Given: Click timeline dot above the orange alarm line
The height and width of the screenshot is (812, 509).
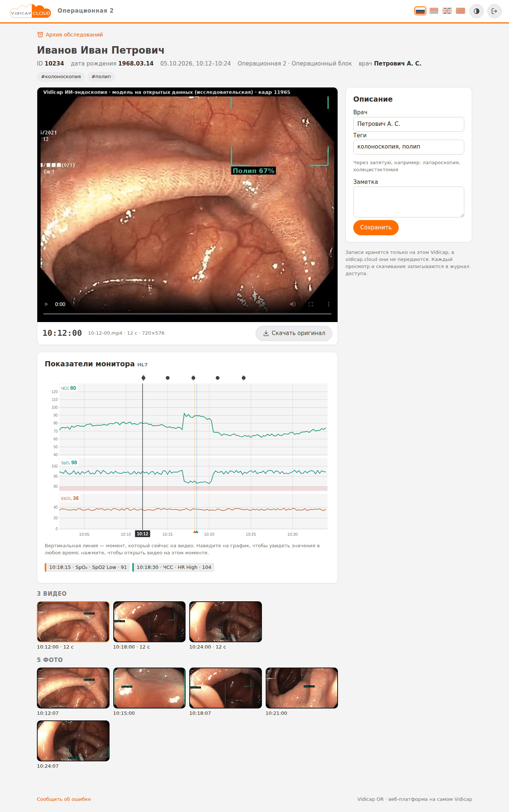Looking at the screenshot, I should tap(193, 378).
